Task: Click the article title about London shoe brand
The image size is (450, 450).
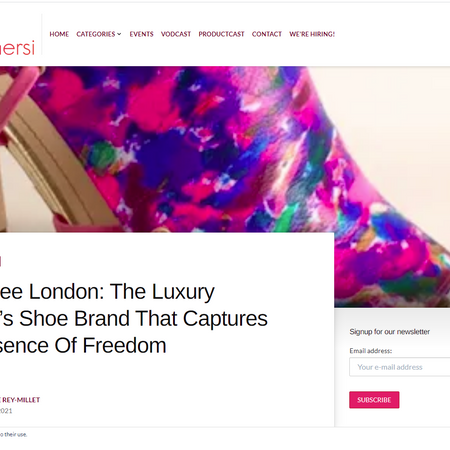Action: click(x=133, y=318)
